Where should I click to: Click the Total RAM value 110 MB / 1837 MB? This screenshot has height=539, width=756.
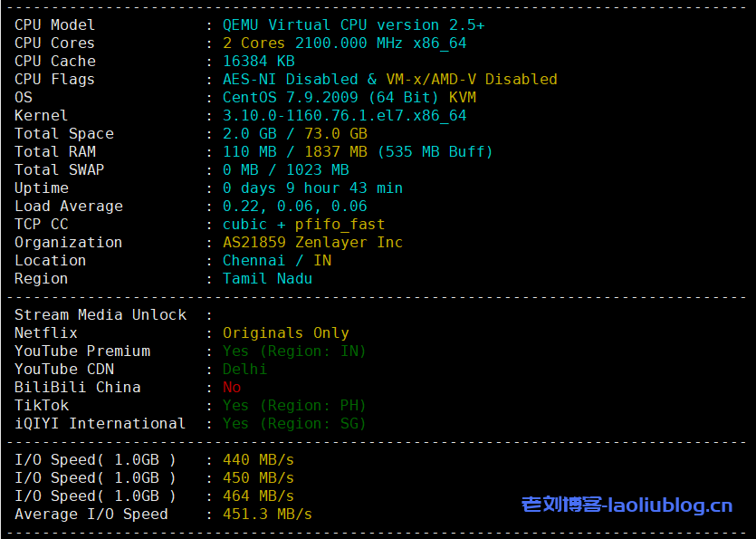pos(294,152)
